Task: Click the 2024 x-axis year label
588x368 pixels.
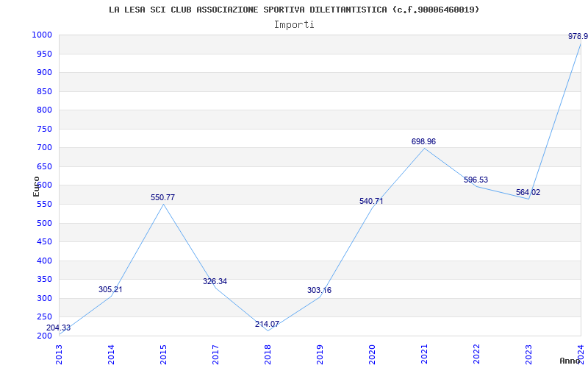Action: 581,355
